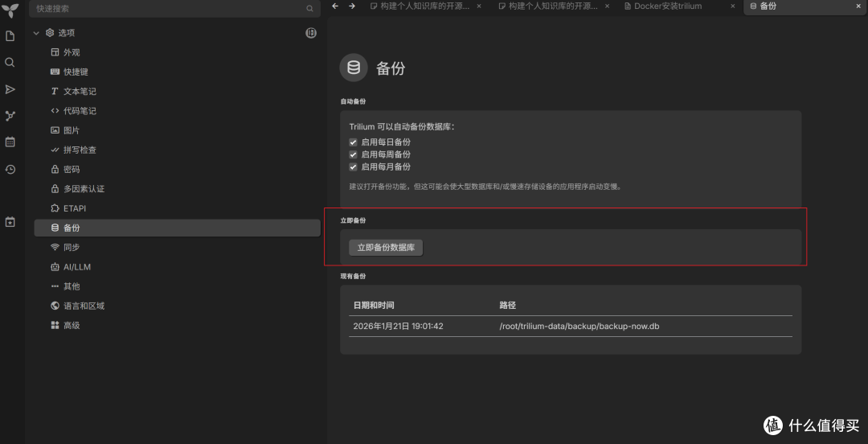Click backup date 2026年1月21日 19:01:42
Viewport: 868px width, 444px height.
pyautogui.click(x=398, y=327)
